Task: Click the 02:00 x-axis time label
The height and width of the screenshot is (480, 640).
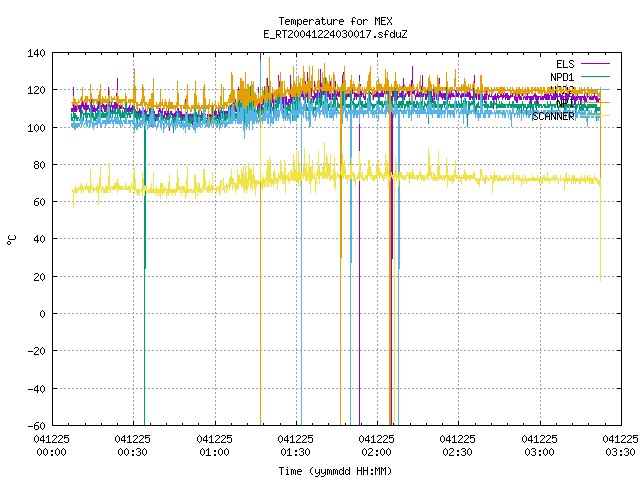Action: (377, 452)
